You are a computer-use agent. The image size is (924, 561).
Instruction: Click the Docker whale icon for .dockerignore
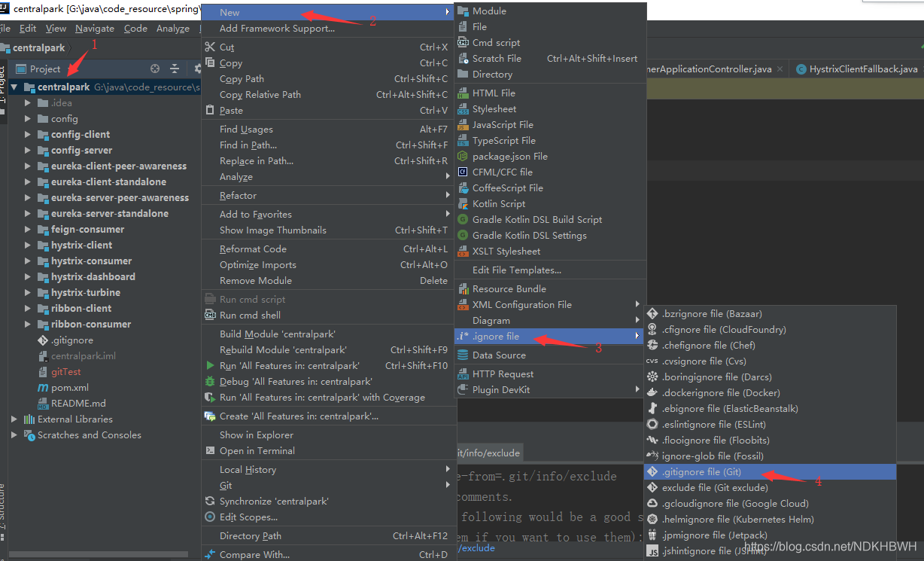[652, 392]
